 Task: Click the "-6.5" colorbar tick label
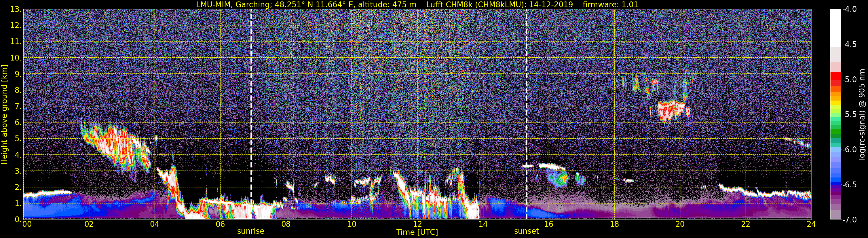coord(849,185)
